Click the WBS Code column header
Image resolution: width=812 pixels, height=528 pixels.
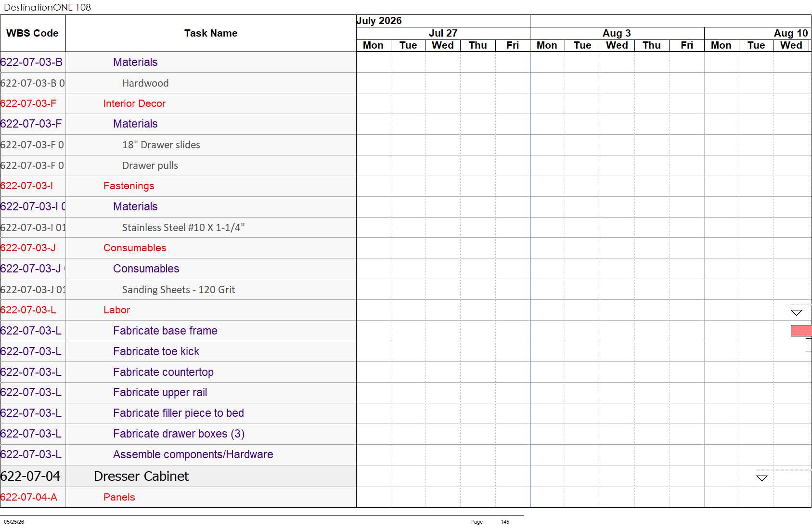[x=32, y=33]
